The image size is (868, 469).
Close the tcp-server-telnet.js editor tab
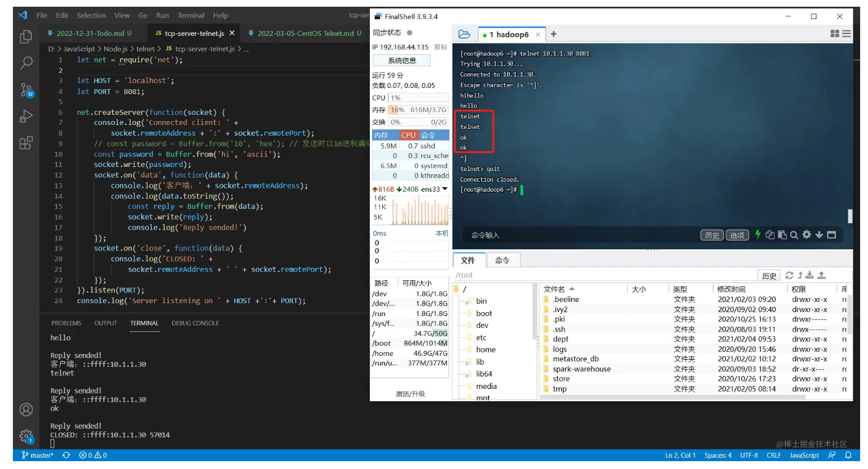pyautogui.click(x=232, y=33)
